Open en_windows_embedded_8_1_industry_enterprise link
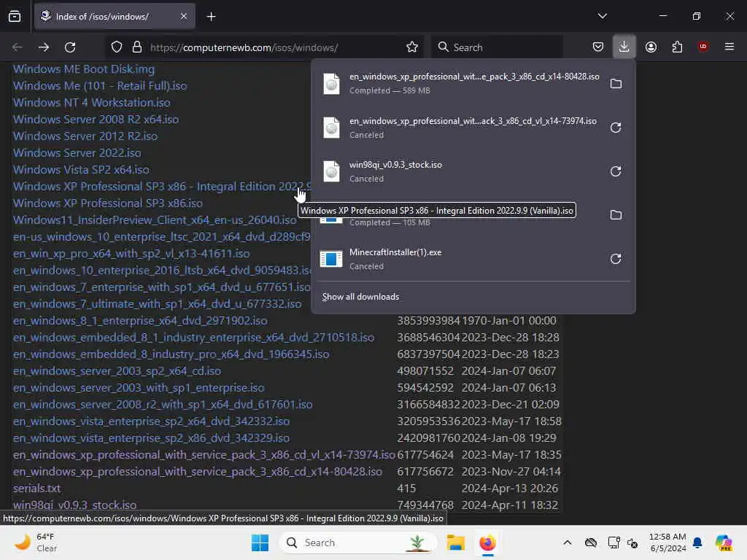Viewport: 747px width, 560px height. coord(193,337)
